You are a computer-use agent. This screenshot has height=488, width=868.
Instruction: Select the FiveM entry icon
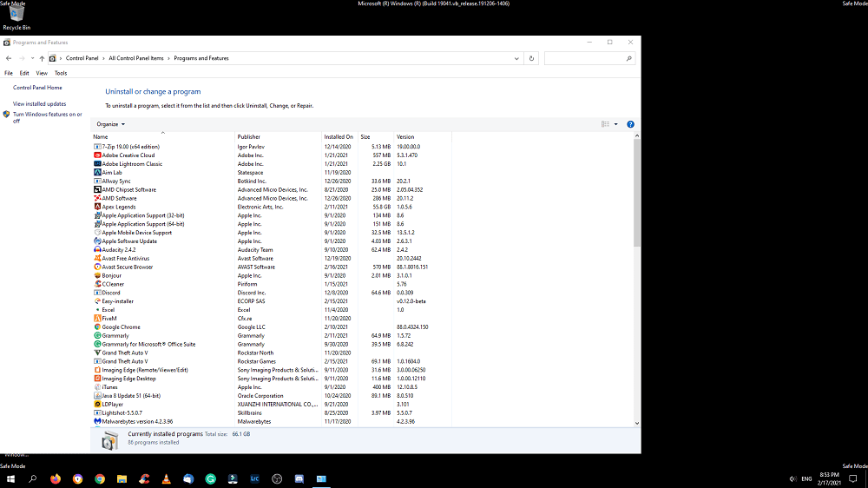click(x=97, y=319)
